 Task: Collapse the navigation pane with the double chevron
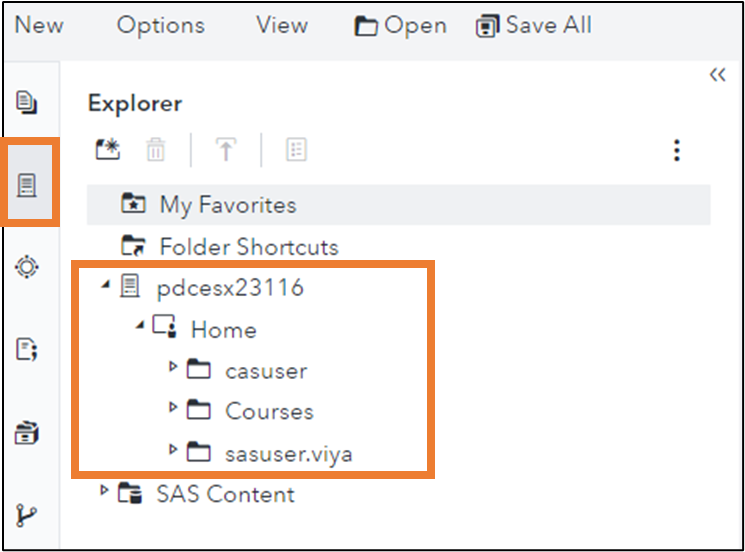coord(717,75)
